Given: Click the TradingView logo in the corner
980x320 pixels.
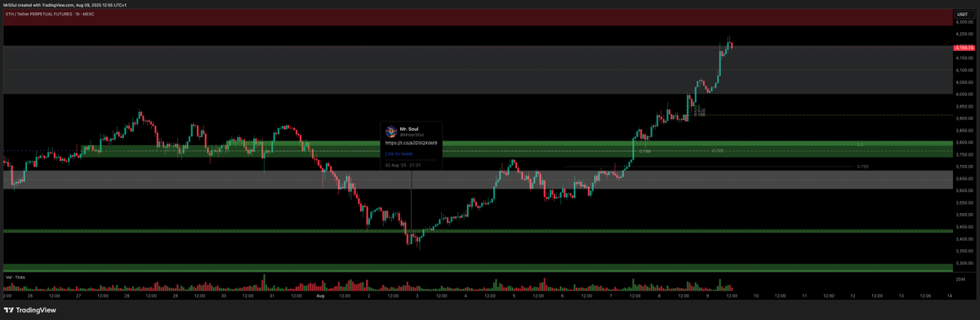Looking at the screenshot, I should (x=31, y=309).
